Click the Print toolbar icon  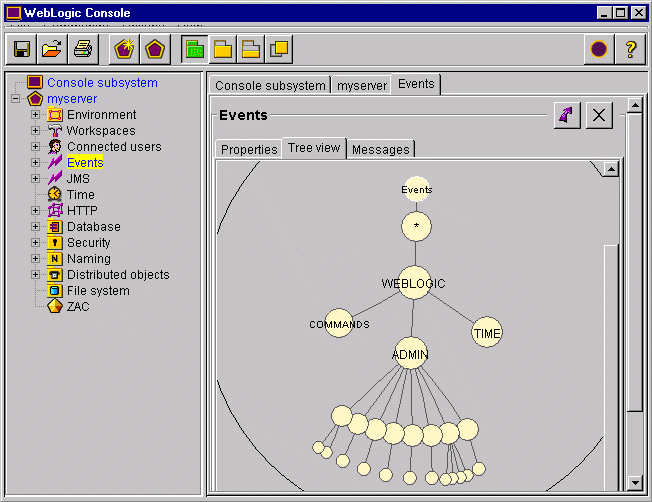coord(83,49)
